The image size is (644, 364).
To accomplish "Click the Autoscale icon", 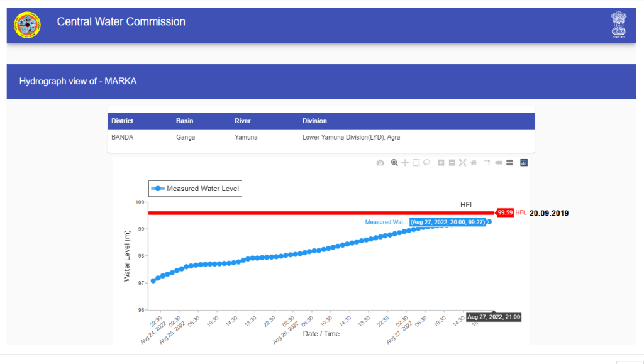I will pyautogui.click(x=462, y=163).
